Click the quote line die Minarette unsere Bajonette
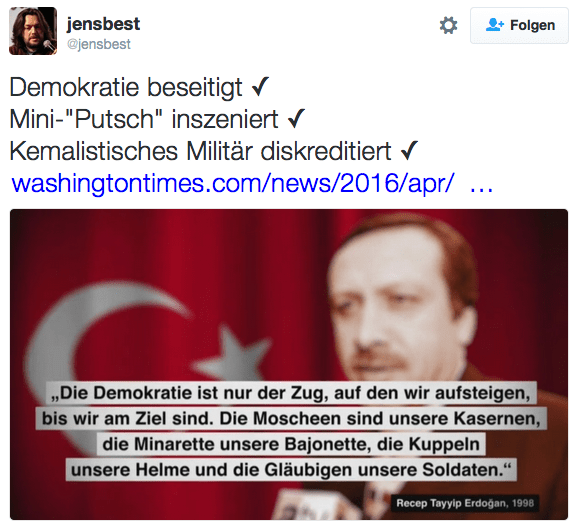Screen dimensions: 577x527 [291, 444]
